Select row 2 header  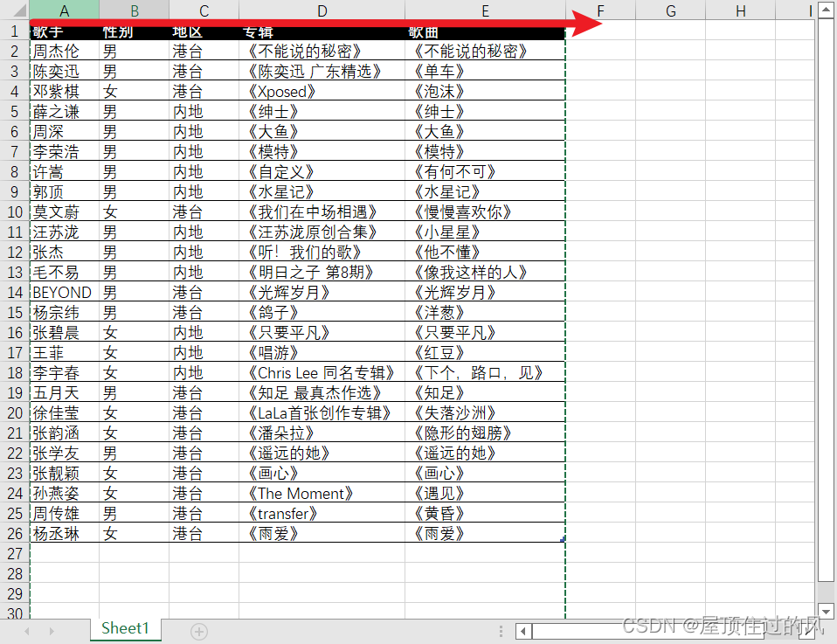[x=14, y=51]
